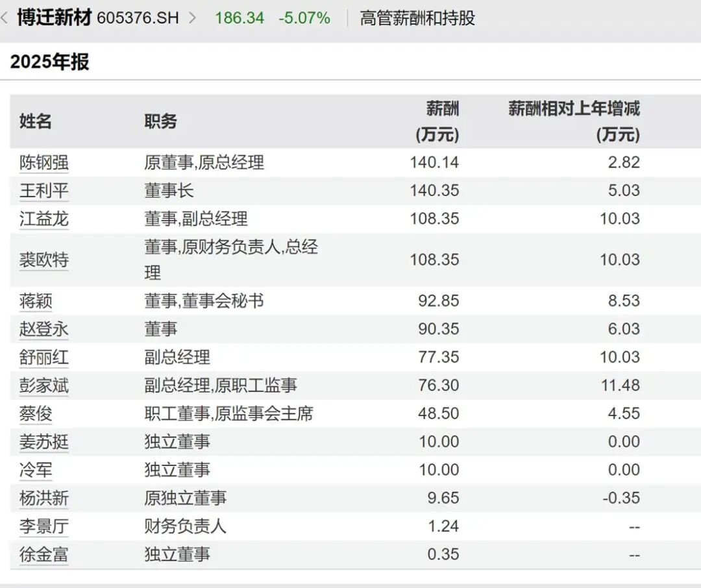
Task: Select salary value 90.35
Action: pos(439,328)
